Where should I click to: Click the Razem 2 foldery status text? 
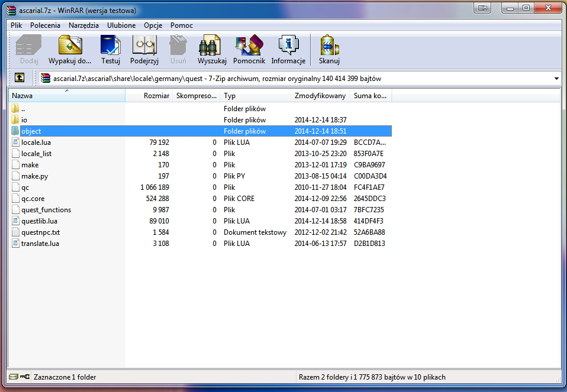tap(372, 377)
